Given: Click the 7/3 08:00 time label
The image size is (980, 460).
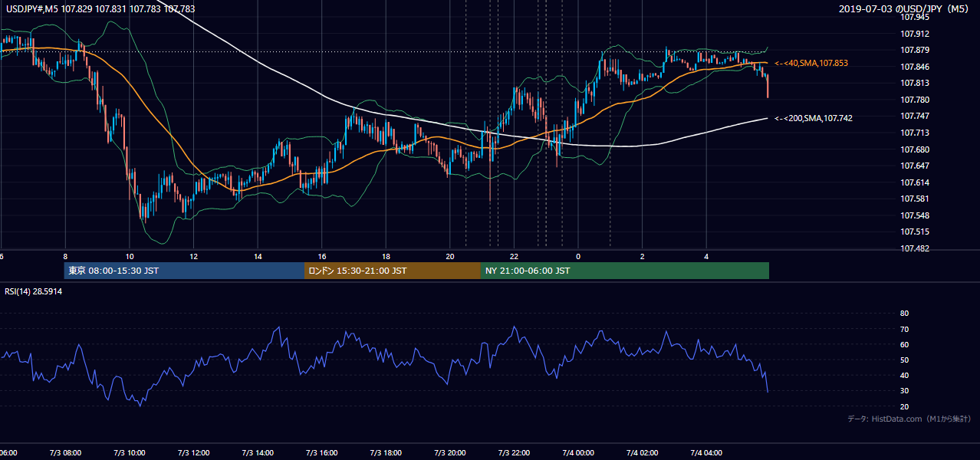Looking at the screenshot, I should 65,452.
